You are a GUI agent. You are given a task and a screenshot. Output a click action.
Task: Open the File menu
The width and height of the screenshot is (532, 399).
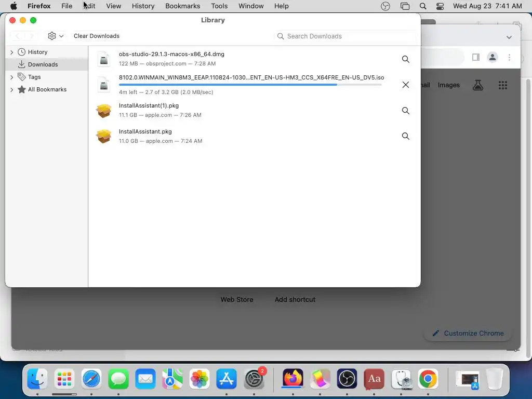(x=67, y=6)
